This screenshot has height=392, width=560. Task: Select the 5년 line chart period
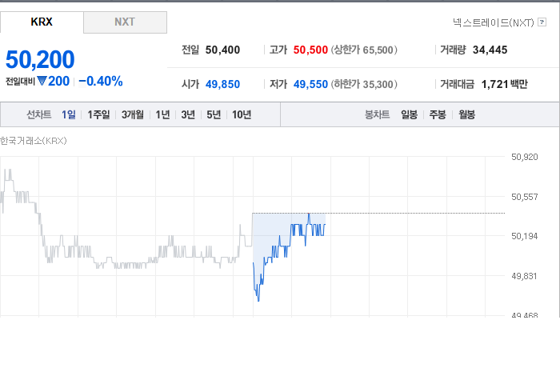214,114
